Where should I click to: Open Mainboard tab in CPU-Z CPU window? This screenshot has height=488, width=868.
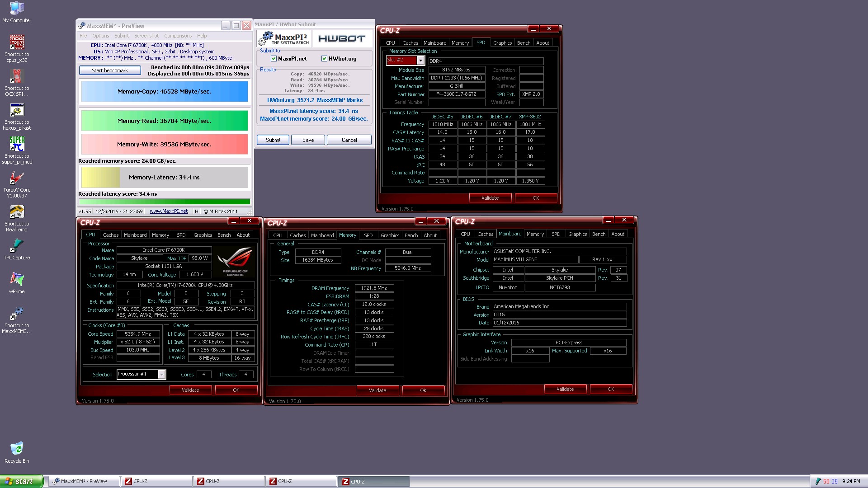pyautogui.click(x=135, y=235)
